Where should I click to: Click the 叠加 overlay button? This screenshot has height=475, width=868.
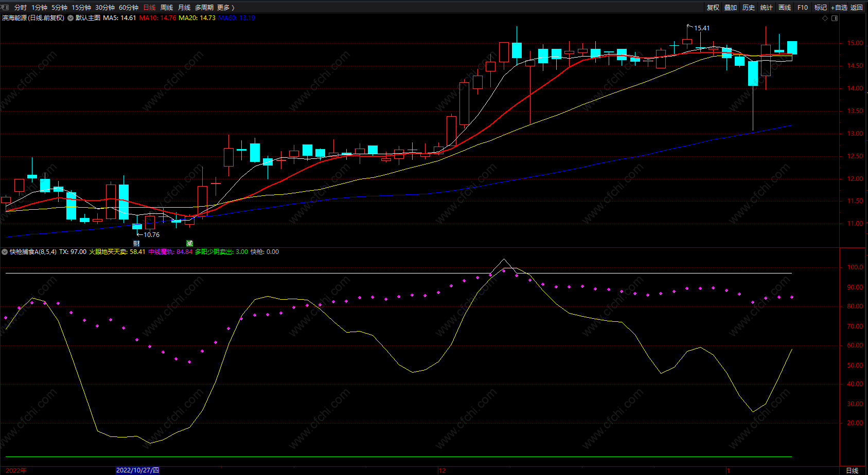[731, 8]
